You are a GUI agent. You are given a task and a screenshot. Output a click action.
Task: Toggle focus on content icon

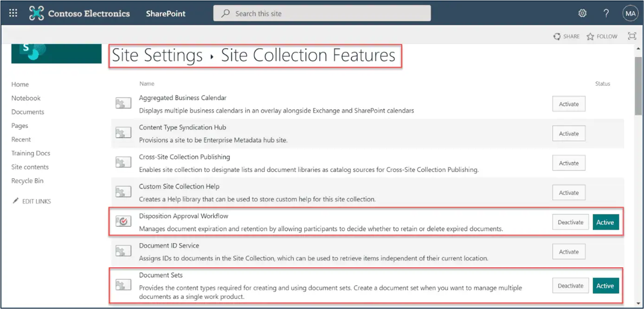[x=631, y=36]
